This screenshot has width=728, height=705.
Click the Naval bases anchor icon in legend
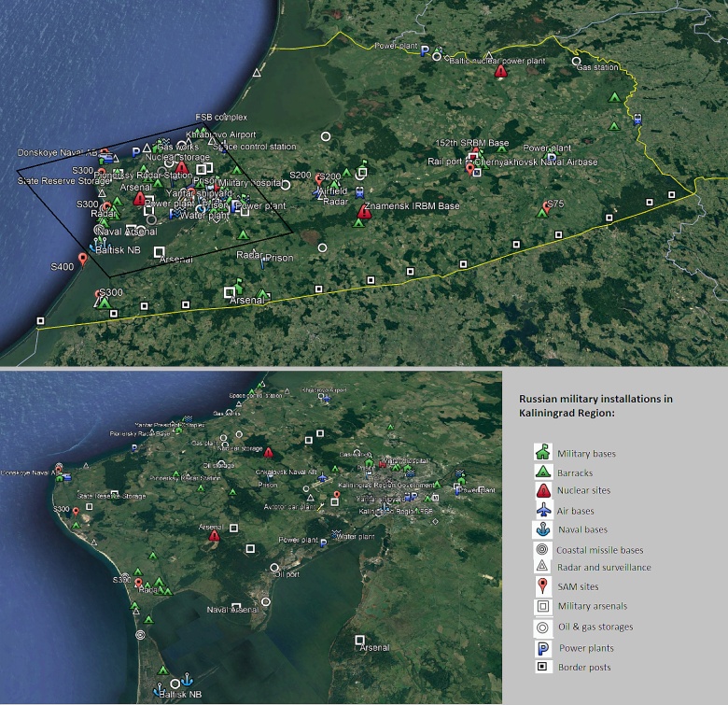pos(540,530)
